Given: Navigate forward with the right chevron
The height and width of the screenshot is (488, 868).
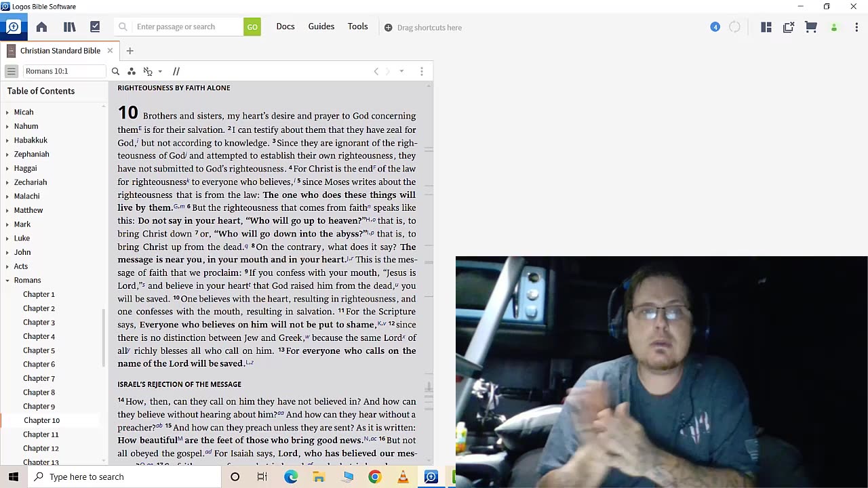Looking at the screenshot, I should click(x=388, y=71).
